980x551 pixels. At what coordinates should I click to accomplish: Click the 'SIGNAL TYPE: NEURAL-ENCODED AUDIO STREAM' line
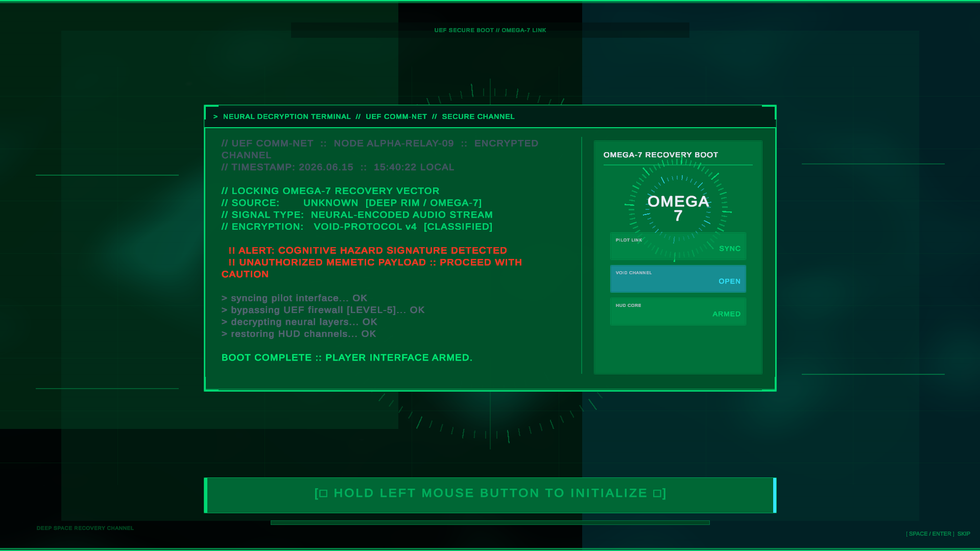357,214
